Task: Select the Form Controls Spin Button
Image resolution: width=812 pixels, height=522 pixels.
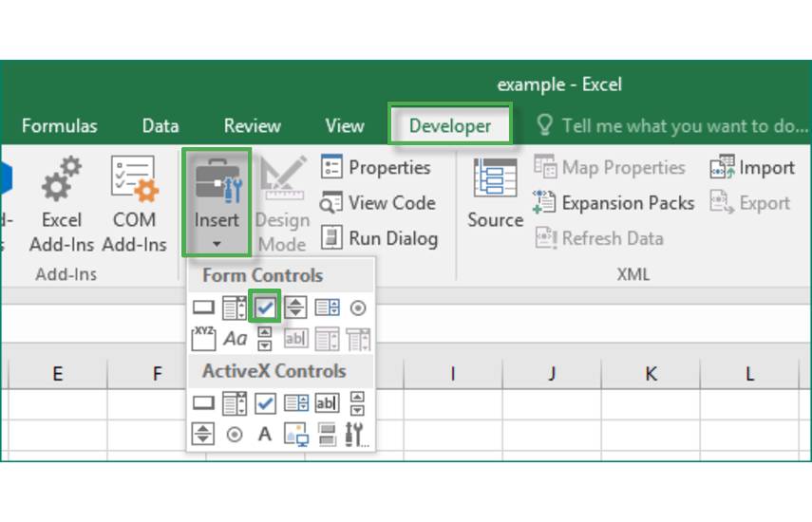Action: coord(296,308)
